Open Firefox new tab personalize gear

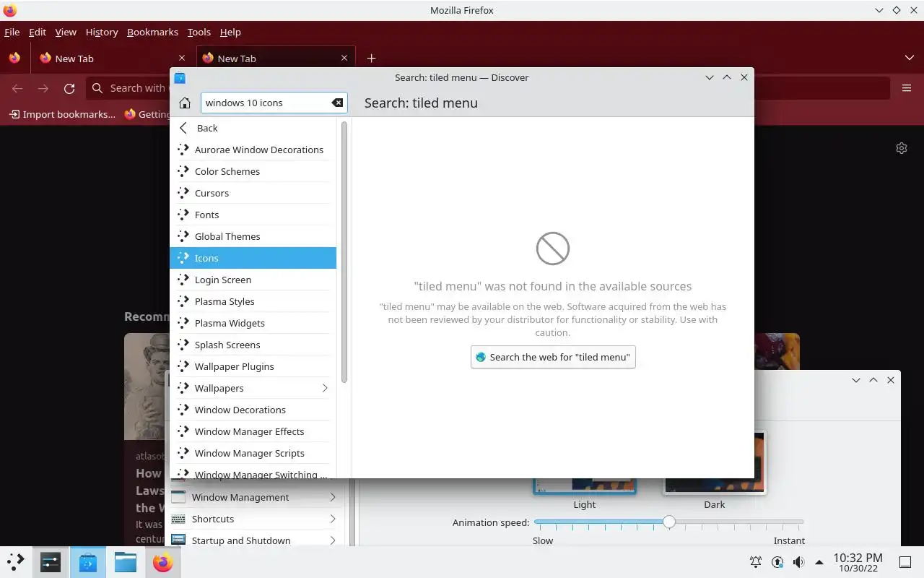pyautogui.click(x=902, y=148)
